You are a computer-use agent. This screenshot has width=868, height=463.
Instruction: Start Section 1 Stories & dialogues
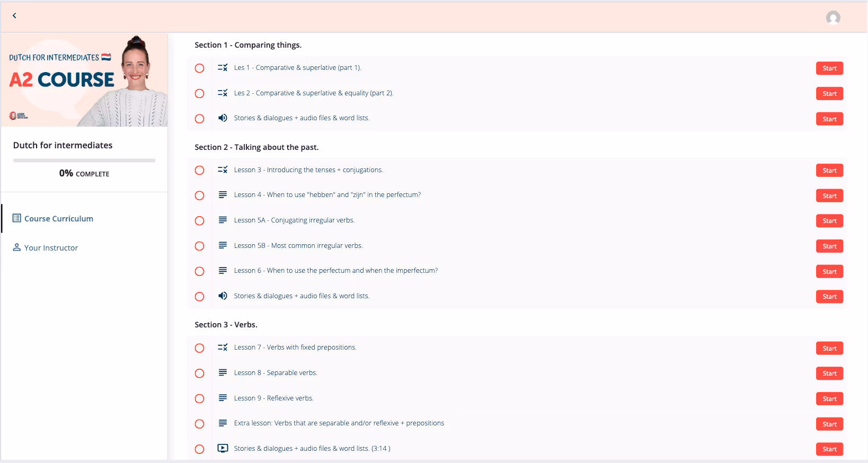click(x=829, y=119)
